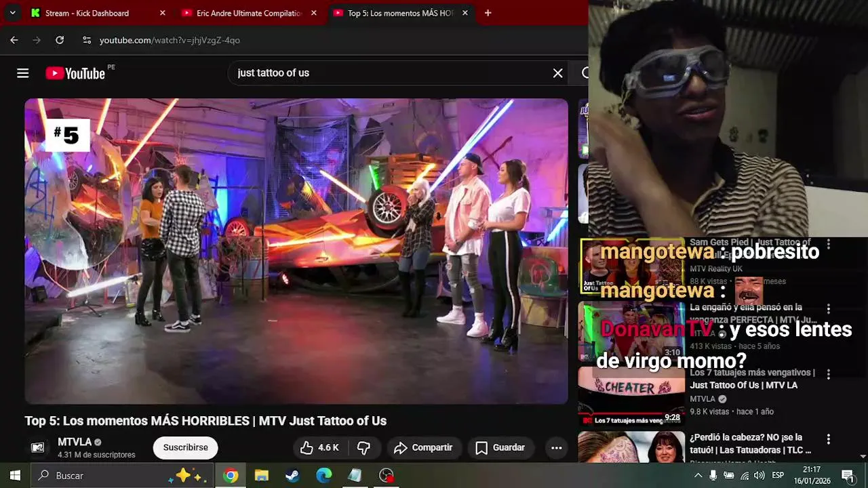Open the tab search dropdown arrow

(12, 13)
